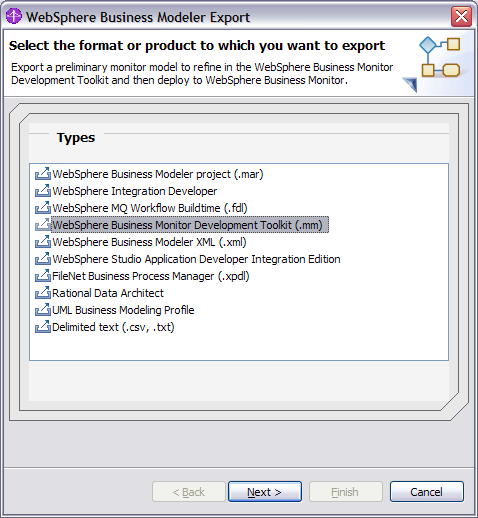Click export icon beside WebSphere Business Modeler project (.mar)
478x518 pixels.
pyautogui.click(x=43, y=174)
